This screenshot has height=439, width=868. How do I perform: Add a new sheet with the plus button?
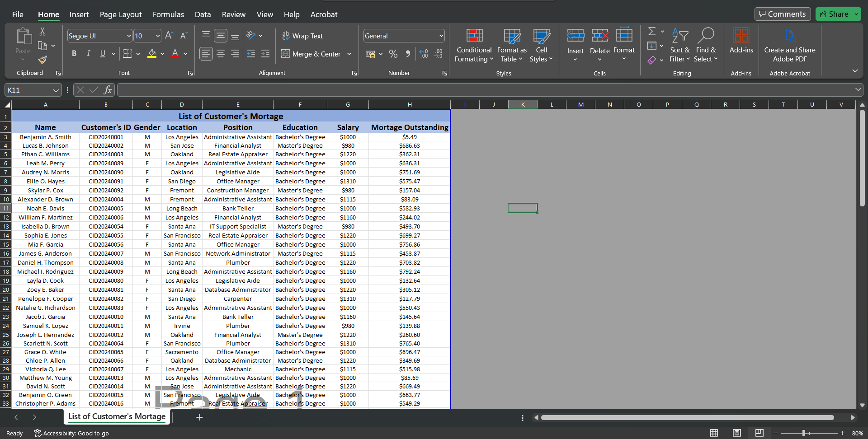199,417
